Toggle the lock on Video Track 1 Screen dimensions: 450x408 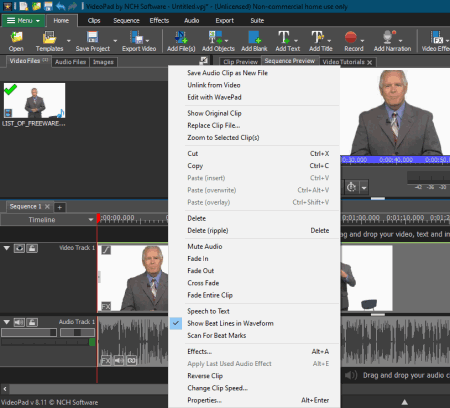(32, 248)
